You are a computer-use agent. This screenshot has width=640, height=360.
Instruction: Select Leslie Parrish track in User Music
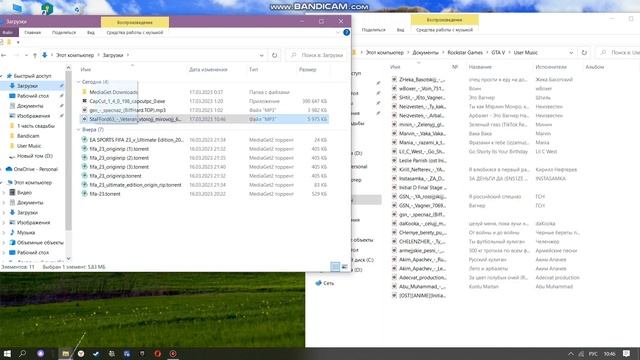422,160
